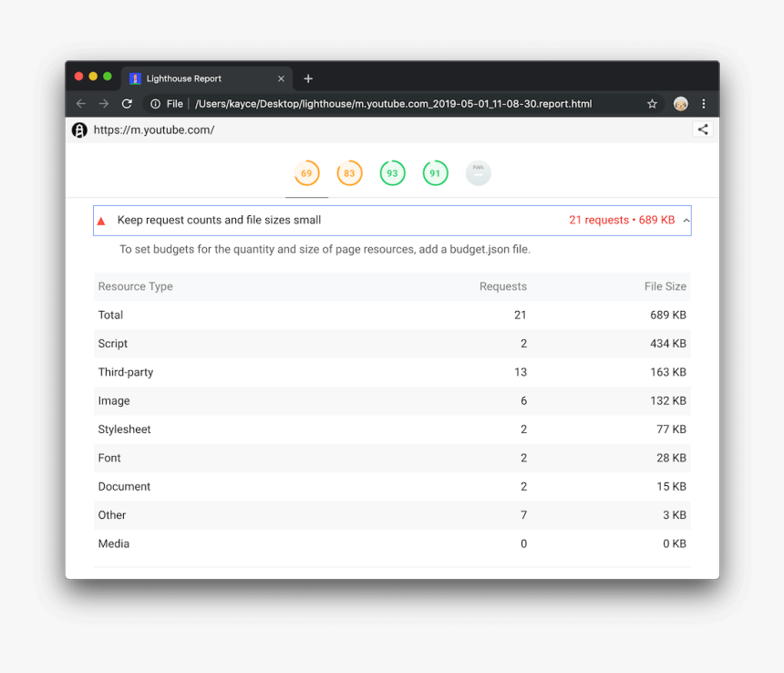The height and width of the screenshot is (673, 784).
Task: Click the 28 KB Font file size
Action: click(672, 458)
